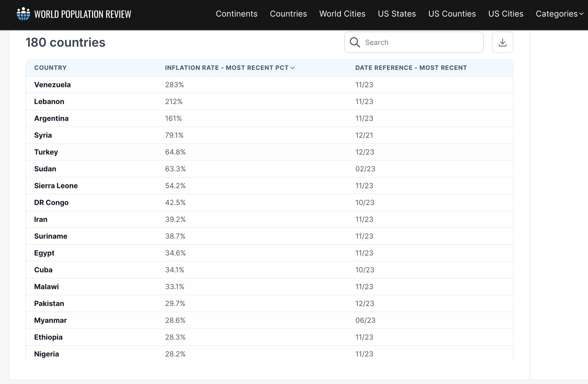Click the Categories chevron arrow
588x384 pixels.
pos(581,14)
